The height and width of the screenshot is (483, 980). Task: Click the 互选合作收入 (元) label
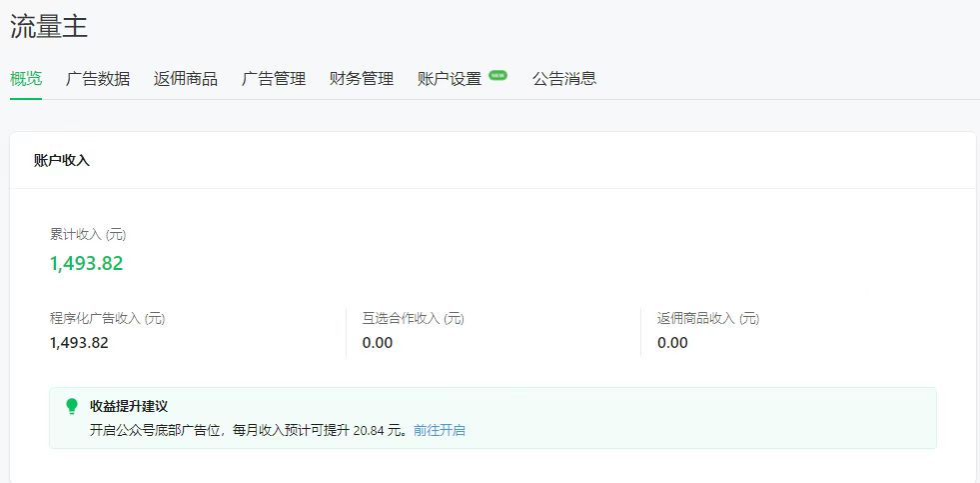point(414,318)
